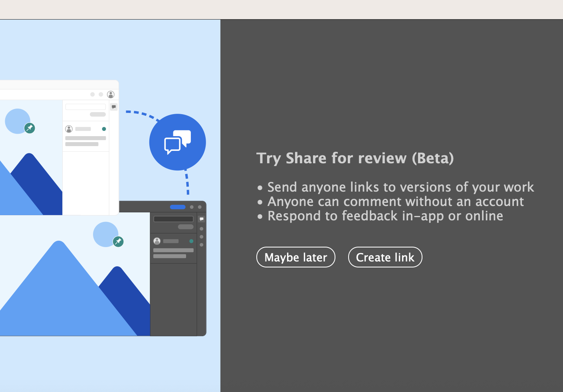Open the Try Share for review heading
Screen dimensions: 563x392
click(355, 158)
